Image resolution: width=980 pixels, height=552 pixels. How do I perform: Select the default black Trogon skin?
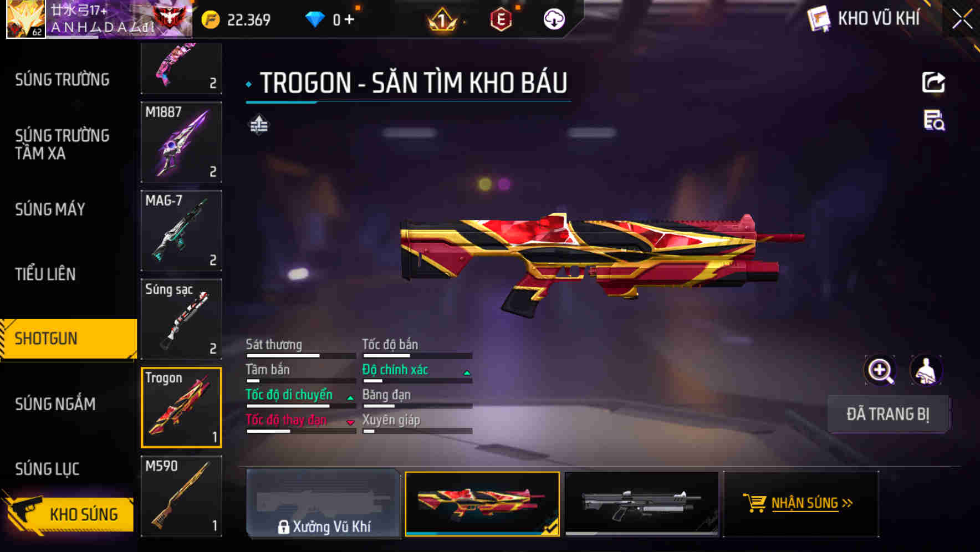point(641,504)
